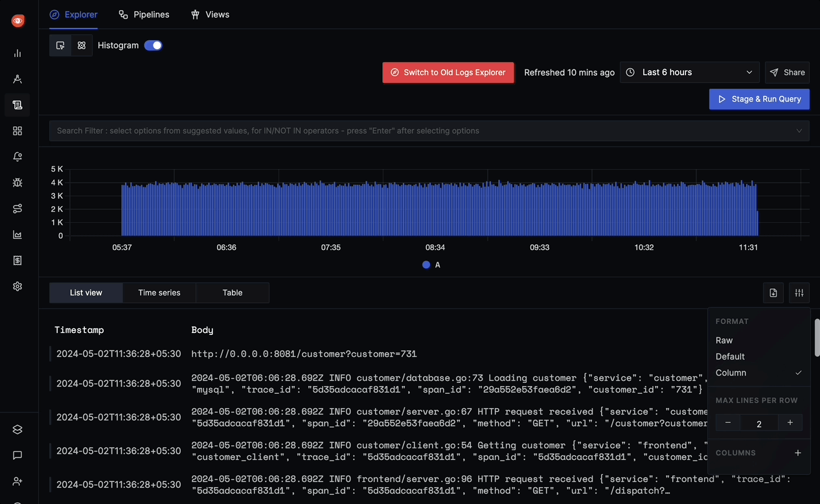
Task: Open the Exceptions bug icon in sidebar
Action: pos(17,183)
